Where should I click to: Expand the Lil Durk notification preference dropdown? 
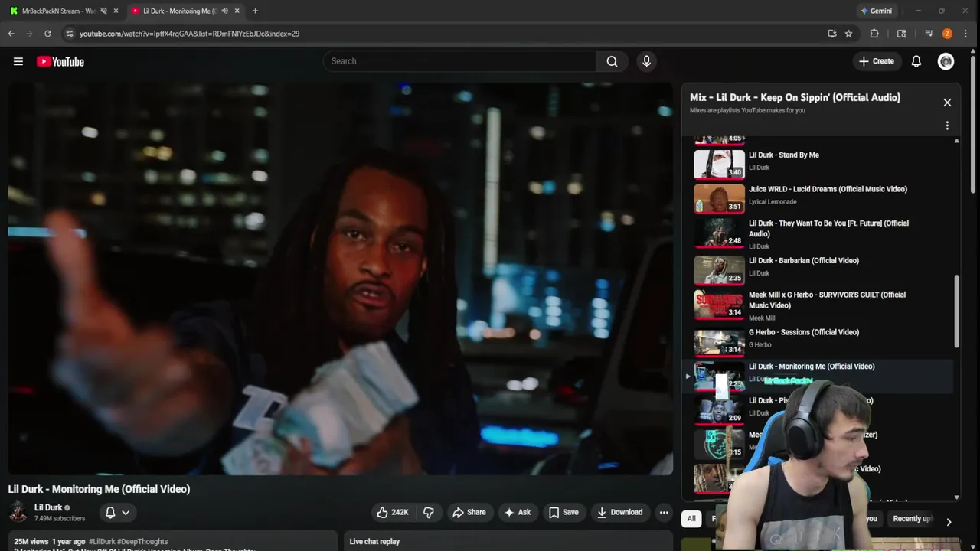[117, 512]
